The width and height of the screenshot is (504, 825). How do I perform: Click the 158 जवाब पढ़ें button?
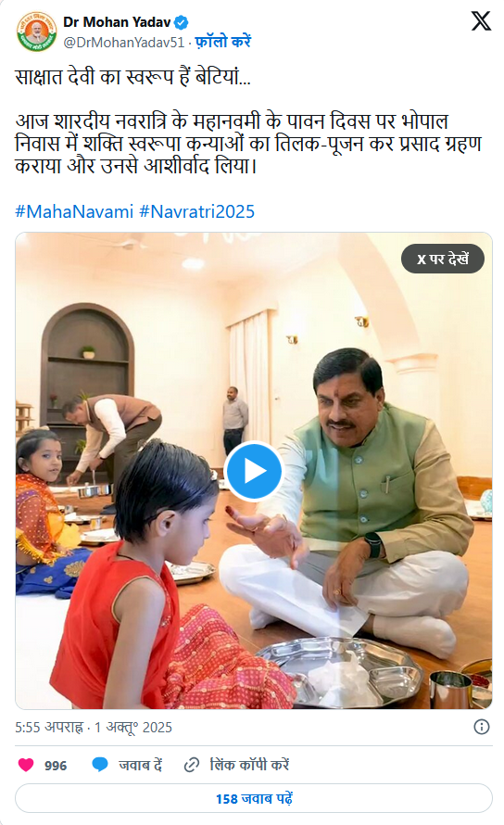click(254, 798)
